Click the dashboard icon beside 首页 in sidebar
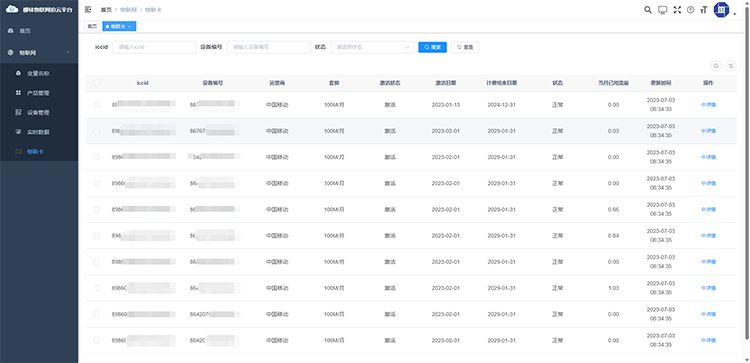The height and width of the screenshot is (363, 750). click(x=11, y=31)
